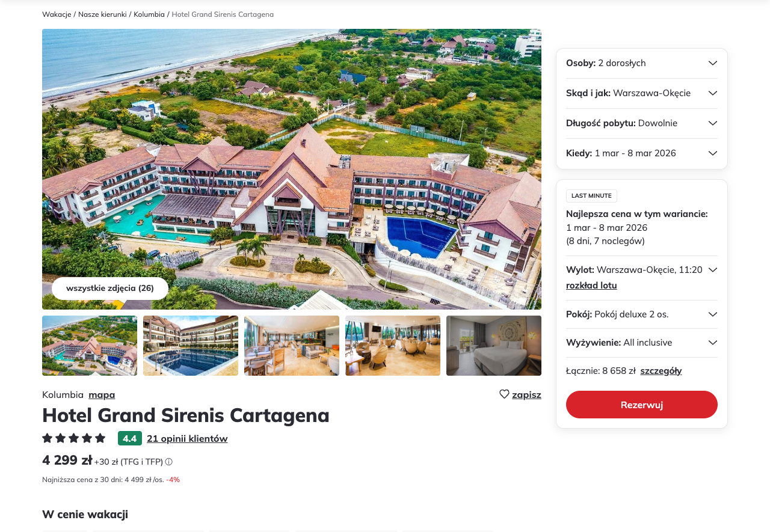This screenshot has height=532, width=770.
Task: Open the szczegóły price details link
Action: coord(661,371)
